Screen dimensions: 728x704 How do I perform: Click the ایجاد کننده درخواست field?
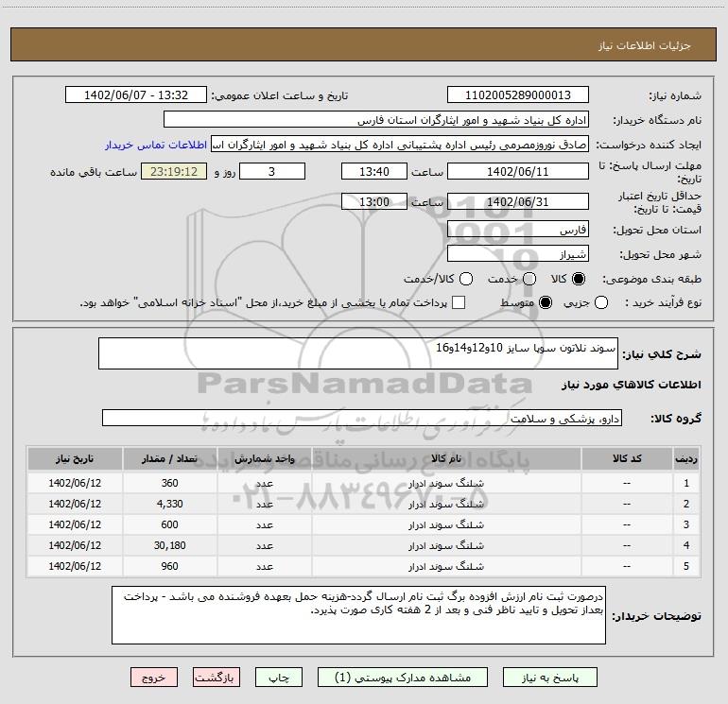pyautogui.click(x=400, y=145)
